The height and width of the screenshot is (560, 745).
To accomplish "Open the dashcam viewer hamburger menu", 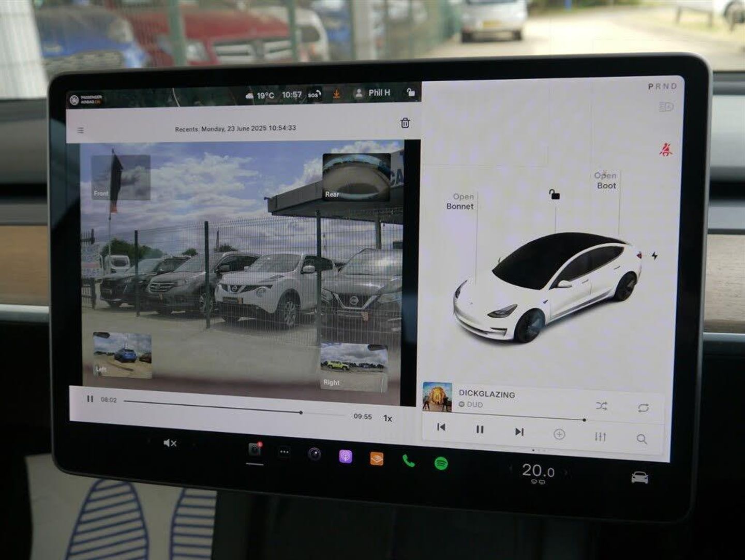I will point(81,130).
